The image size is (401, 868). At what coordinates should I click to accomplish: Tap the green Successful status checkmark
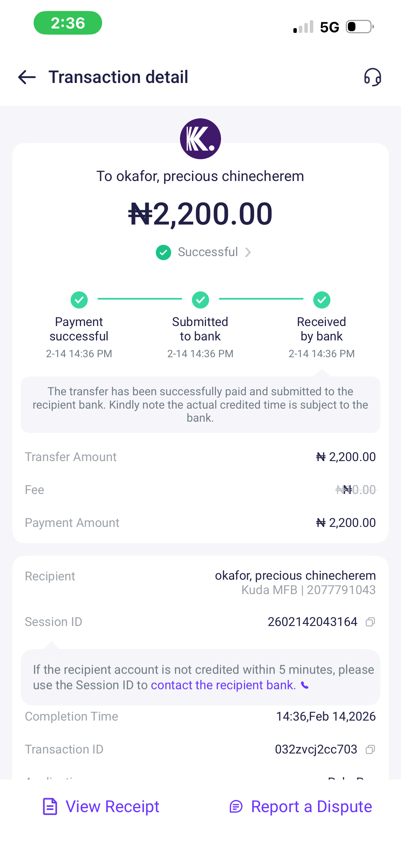click(x=163, y=252)
